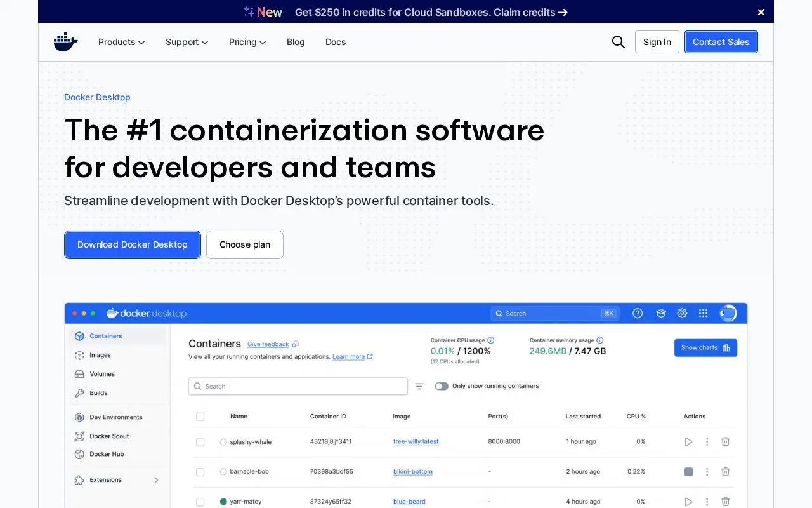This screenshot has height=508, width=812.
Task: Open the settings gear in Docker Desktop header
Action: (x=682, y=313)
